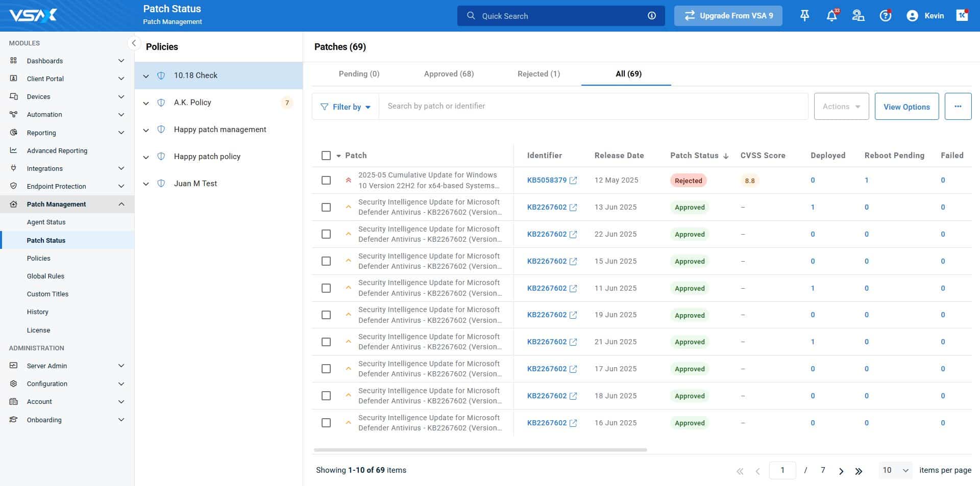This screenshot has width=980, height=486.
Task: Click the horizontal table scrollbar
Action: 480,450
